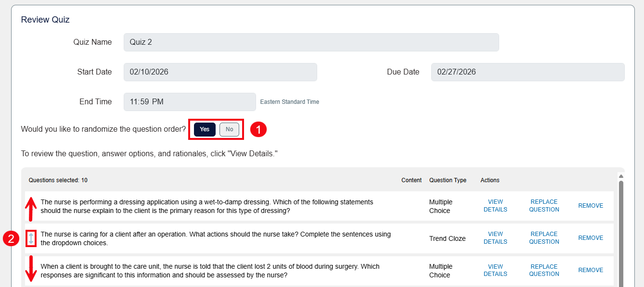644x287 pixels.
Task: View details of the blood loss question
Action: coord(495,270)
